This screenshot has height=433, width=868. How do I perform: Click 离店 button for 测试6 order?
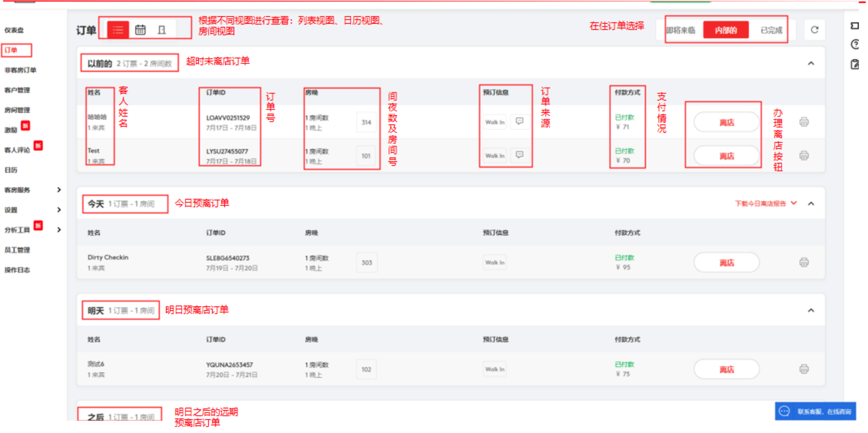726,369
